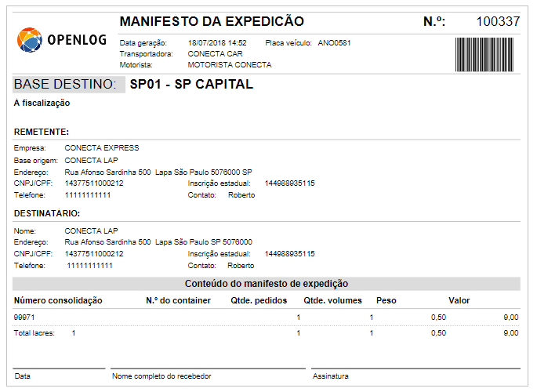
Task: Click the Assinatura signature line
Action: point(415,374)
